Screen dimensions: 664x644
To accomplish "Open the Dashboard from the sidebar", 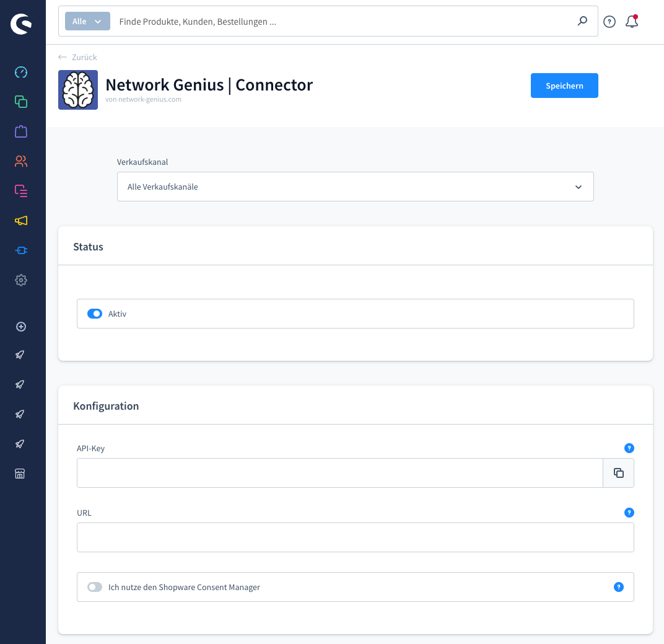I will click(x=20, y=72).
